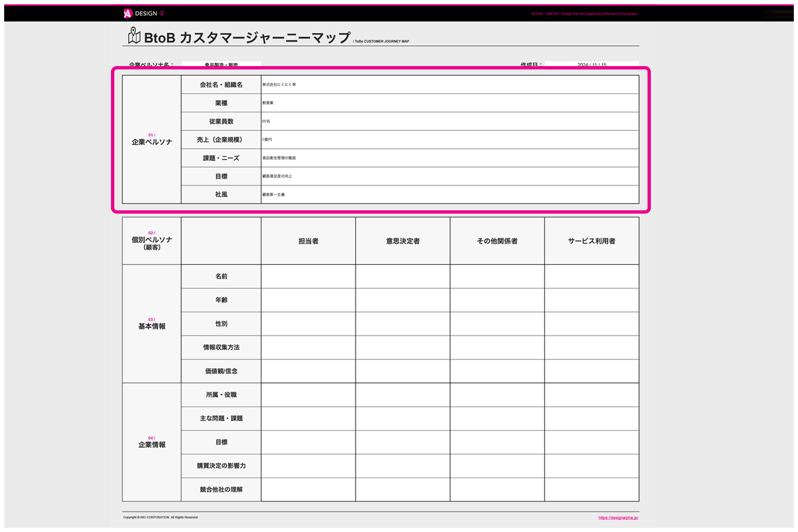The width and height of the screenshot is (798, 532).
Task: Click the '競合他社の理解' row label
Action: (x=221, y=490)
